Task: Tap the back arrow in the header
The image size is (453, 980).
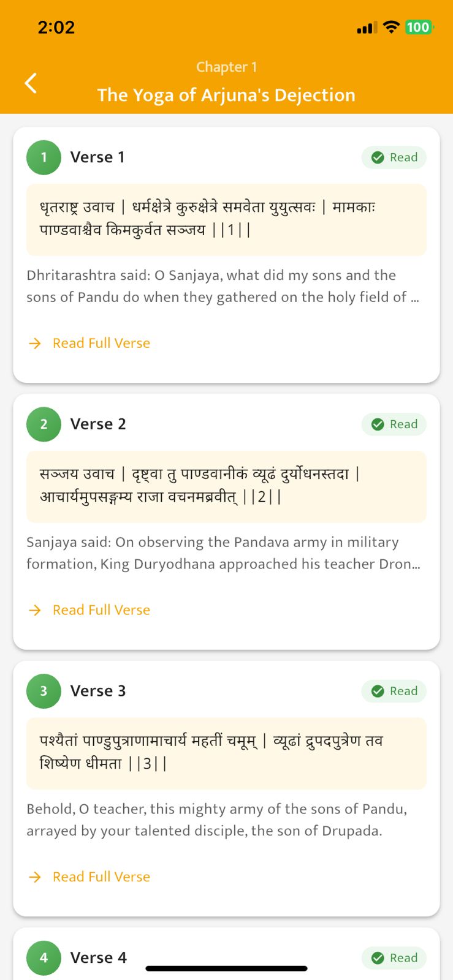Action: 31,83
